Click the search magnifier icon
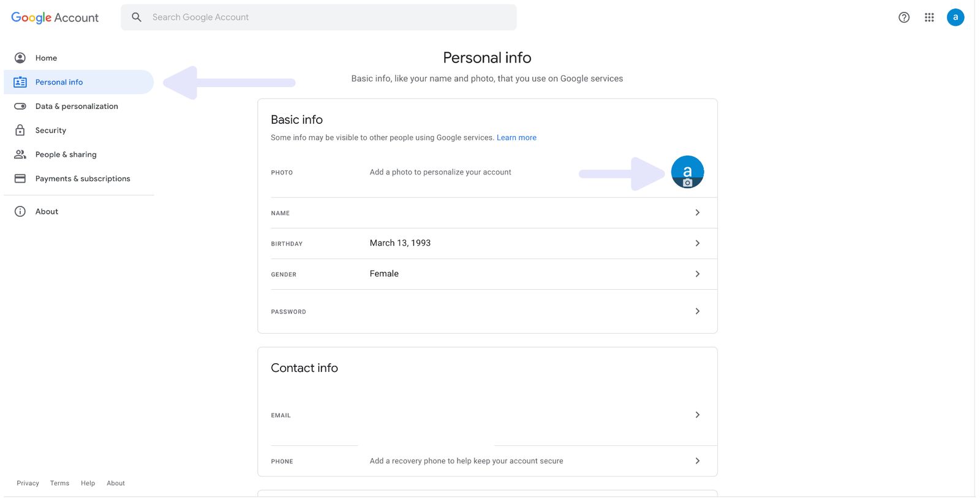Screen dimensions: 980x498 tap(137, 17)
